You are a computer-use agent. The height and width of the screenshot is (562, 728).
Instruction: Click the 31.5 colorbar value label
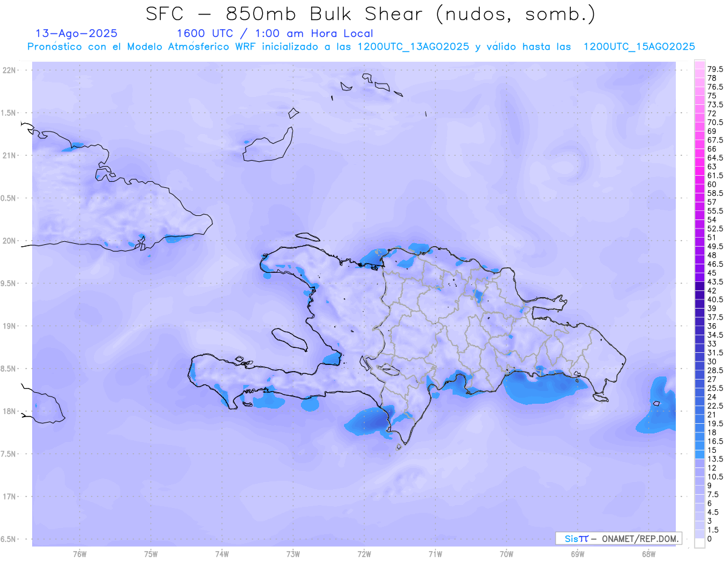click(x=716, y=353)
